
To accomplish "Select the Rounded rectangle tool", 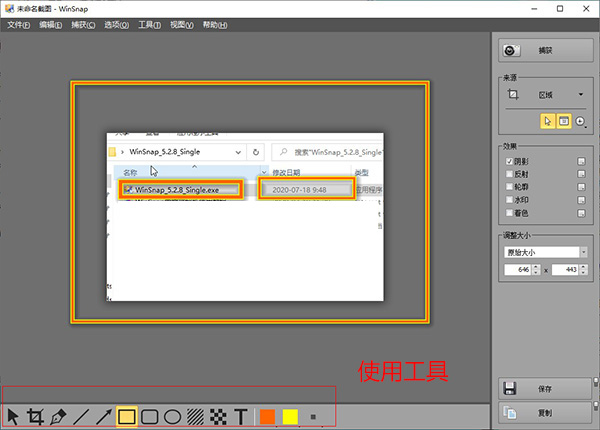I will (150, 417).
